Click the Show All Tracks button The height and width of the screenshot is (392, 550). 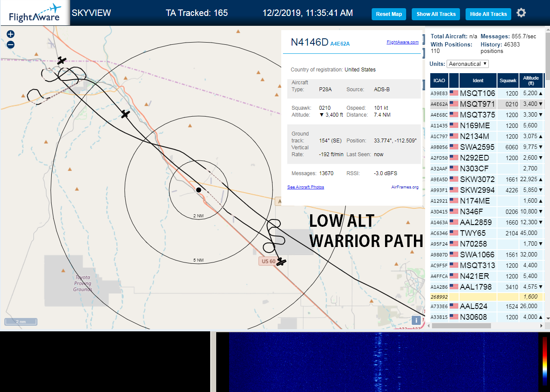pos(436,14)
